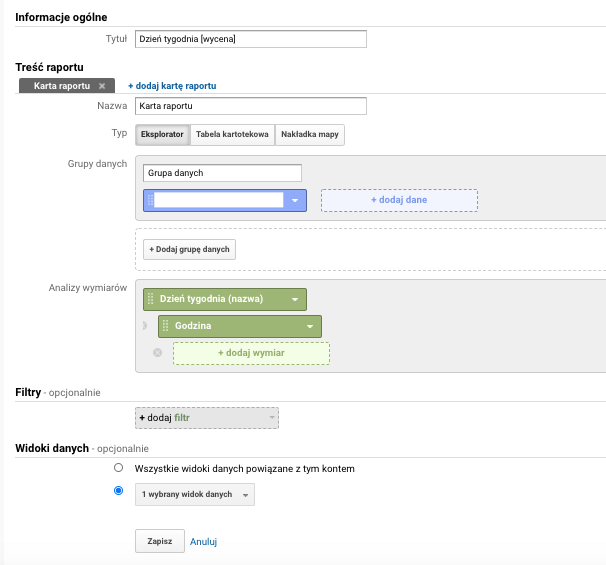Screen dimensions: 606x565
Task: Close the Karta raportu tab
Action: (x=102, y=86)
